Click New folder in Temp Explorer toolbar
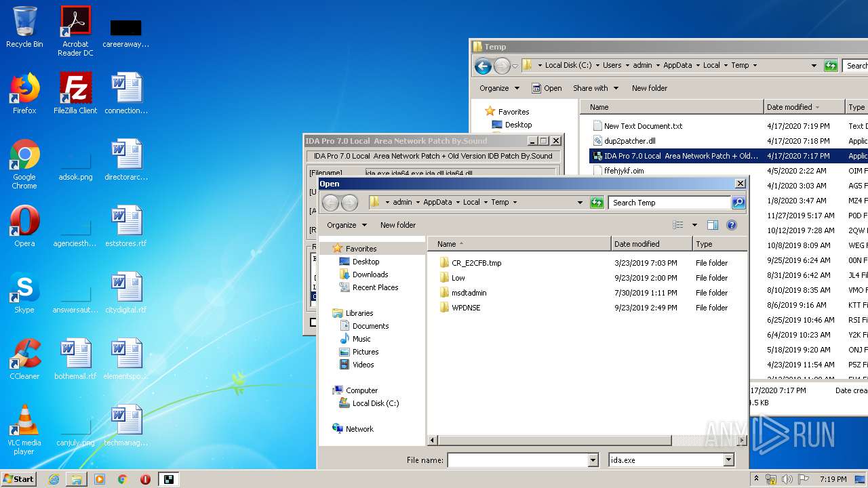Viewport: 868px width, 488px height. [650, 88]
